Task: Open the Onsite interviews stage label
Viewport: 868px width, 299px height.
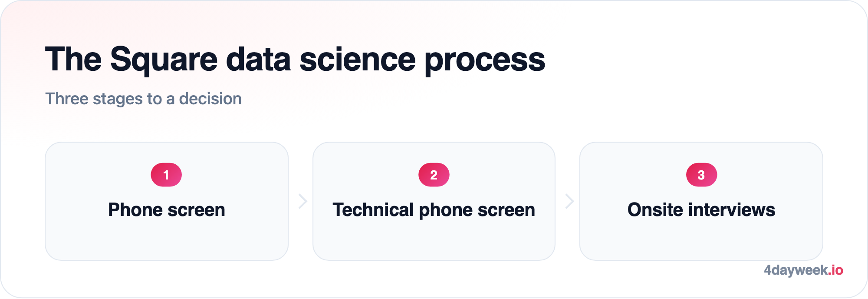Action: coord(701,210)
